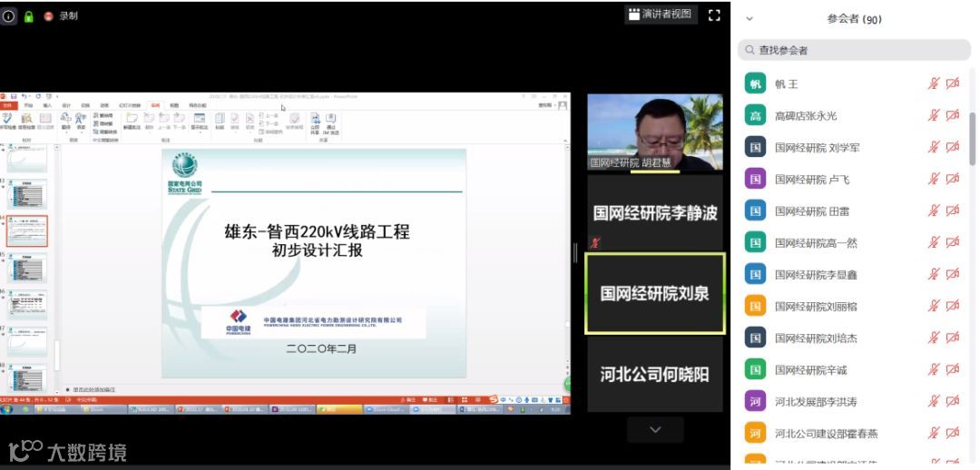Click the green encryption lock icon
The height and width of the screenshot is (470, 980).
point(28,17)
